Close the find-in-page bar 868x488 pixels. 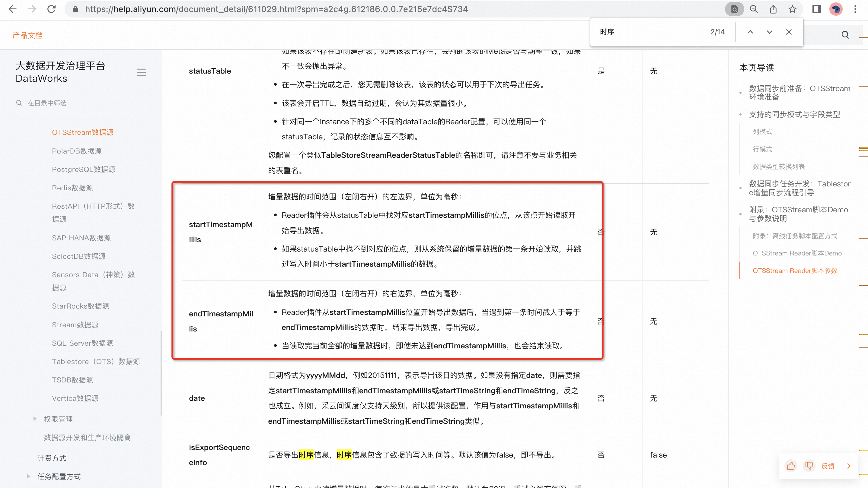789,32
